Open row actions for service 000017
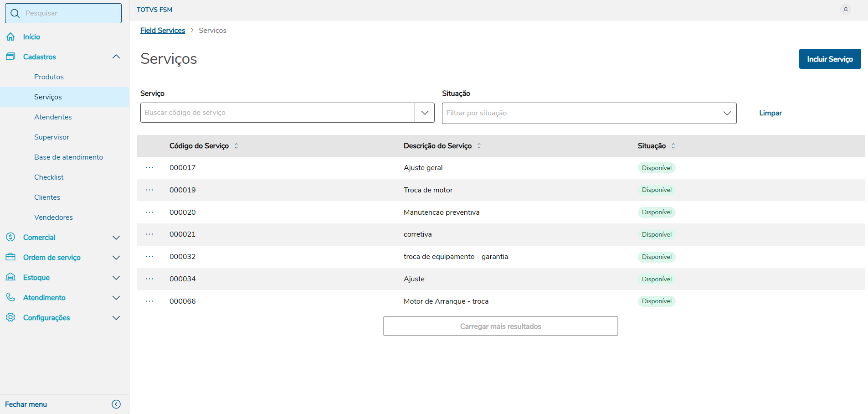868x414 pixels. coord(149,168)
